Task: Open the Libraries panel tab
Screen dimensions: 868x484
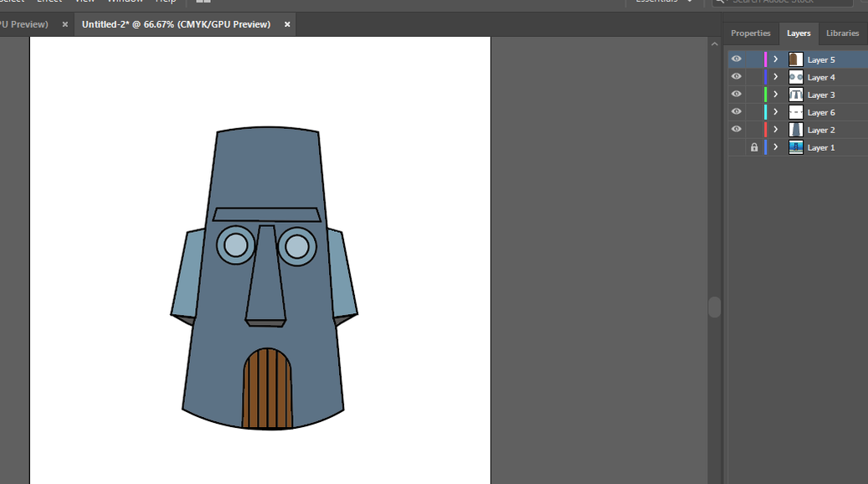Action: tap(843, 33)
